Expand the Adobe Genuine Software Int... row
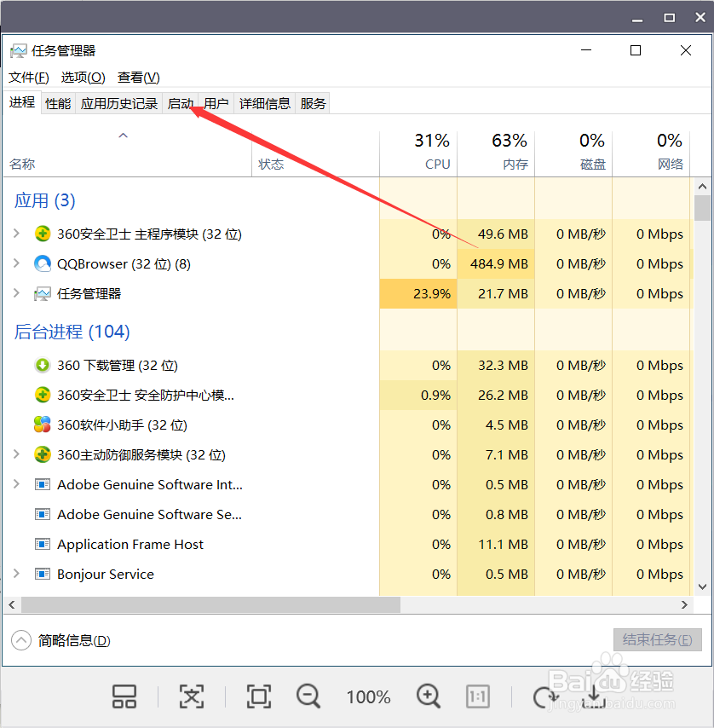The width and height of the screenshot is (714, 728). point(17,484)
